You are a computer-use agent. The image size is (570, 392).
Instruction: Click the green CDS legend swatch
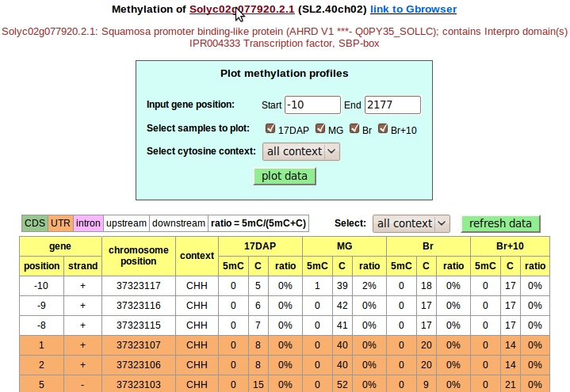(x=35, y=223)
